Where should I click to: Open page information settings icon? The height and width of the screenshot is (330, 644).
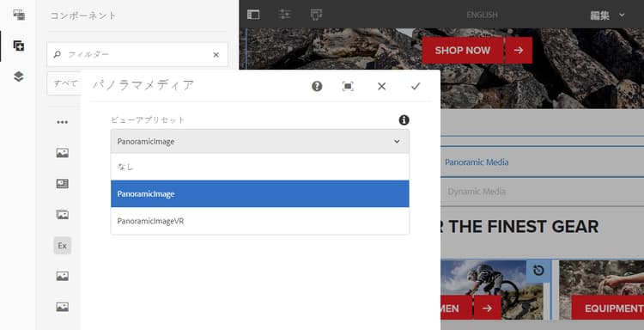pyautogui.click(x=284, y=15)
